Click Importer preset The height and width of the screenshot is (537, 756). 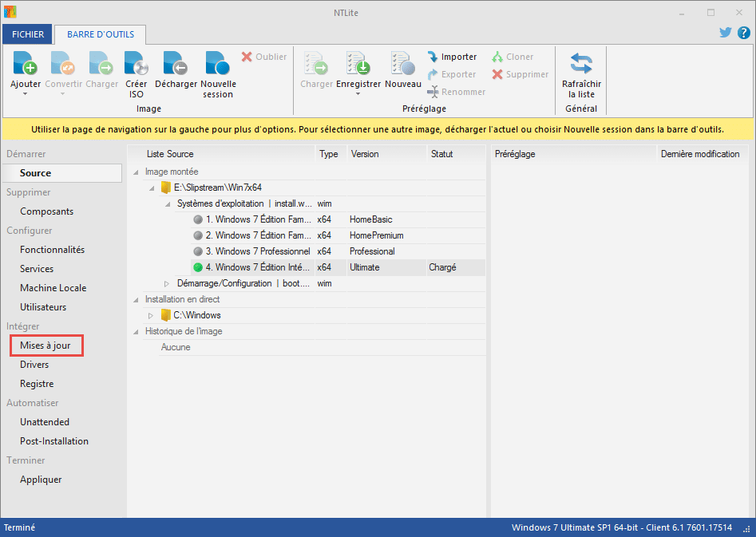tap(452, 57)
